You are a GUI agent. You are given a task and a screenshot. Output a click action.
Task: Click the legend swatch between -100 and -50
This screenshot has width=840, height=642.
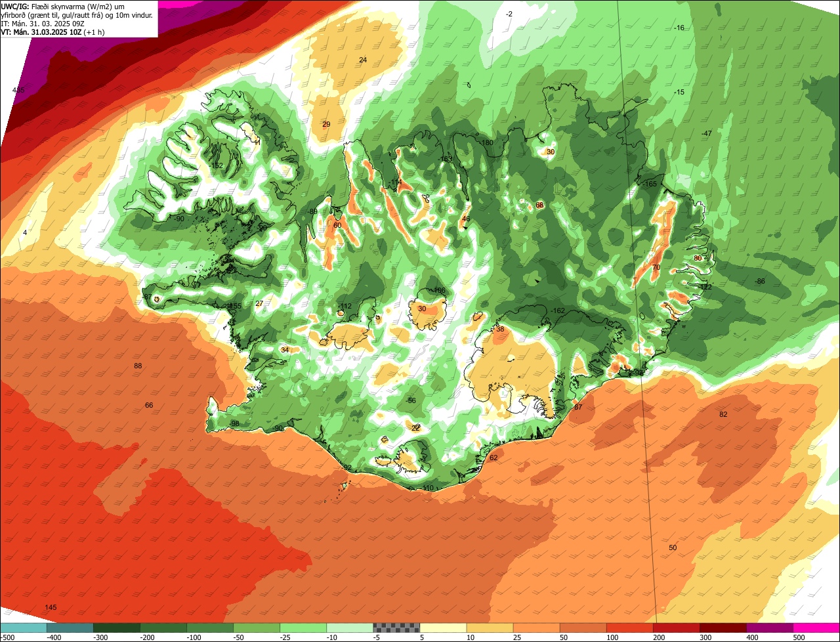point(210,628)
